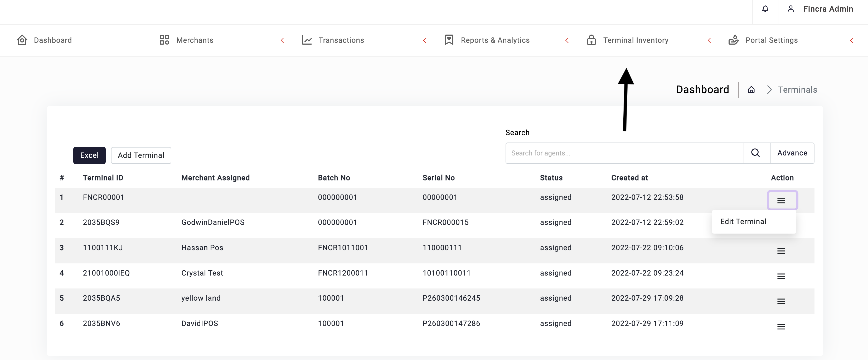Select terminal ID FNCR00001 cell
The width and height of the screenshot is (868, 360).
[x=103, y=197]
